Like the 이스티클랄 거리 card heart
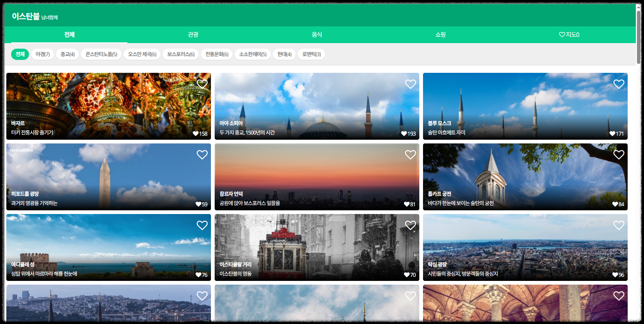Image resolution: width=644 pixels, height=324 pixels. click(x=410, y=225)
